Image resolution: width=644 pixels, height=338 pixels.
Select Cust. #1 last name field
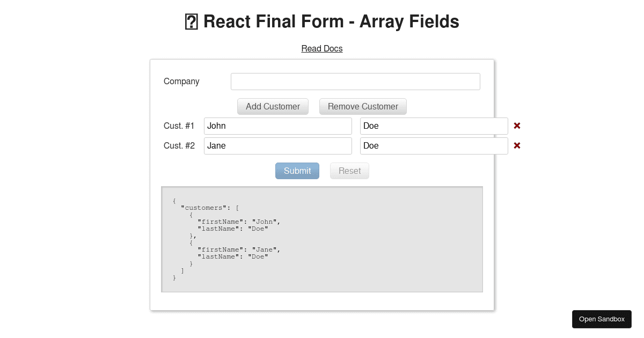434,126
